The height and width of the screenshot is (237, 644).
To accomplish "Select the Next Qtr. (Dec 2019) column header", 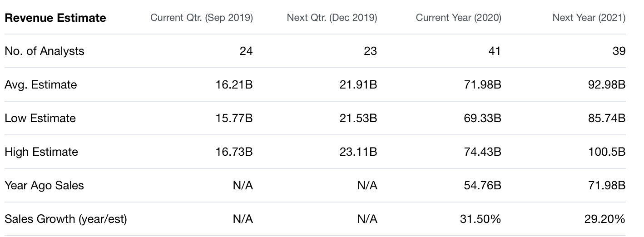I will pyautogui.click(x=332, y=18).
